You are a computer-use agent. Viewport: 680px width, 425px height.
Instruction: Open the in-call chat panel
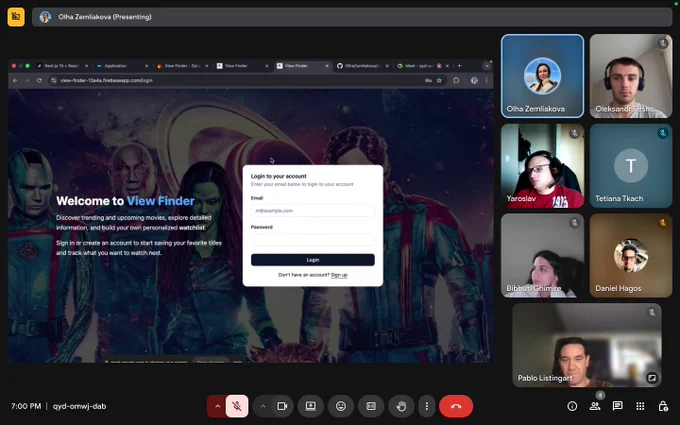[618, 406]
